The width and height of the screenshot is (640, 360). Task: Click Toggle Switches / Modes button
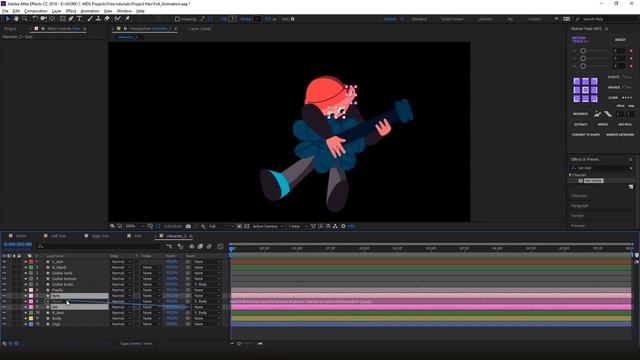click(136, 344)
